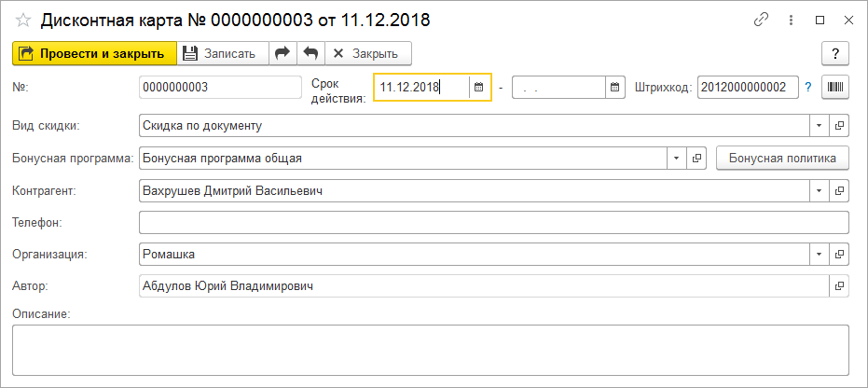Open the Контрагент record with its open icon

coord(839,191)
